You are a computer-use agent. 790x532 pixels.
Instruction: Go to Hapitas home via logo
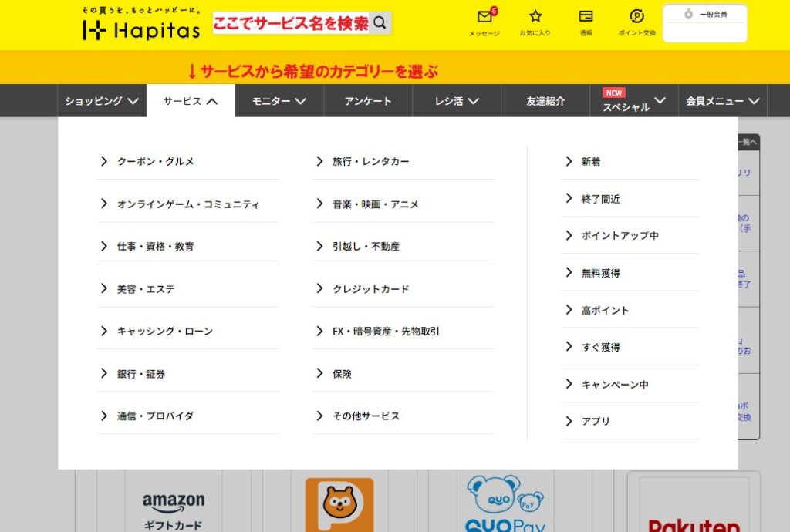coord(141,29)
